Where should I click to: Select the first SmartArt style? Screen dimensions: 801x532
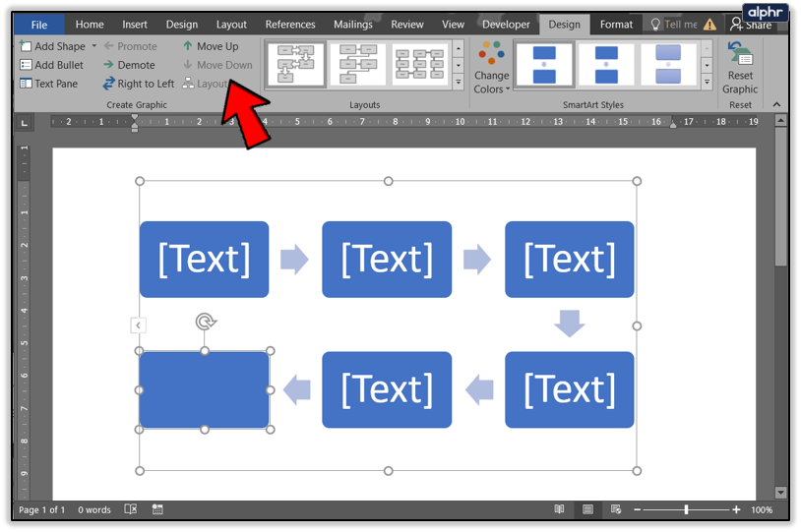click(x=544, y=64)
